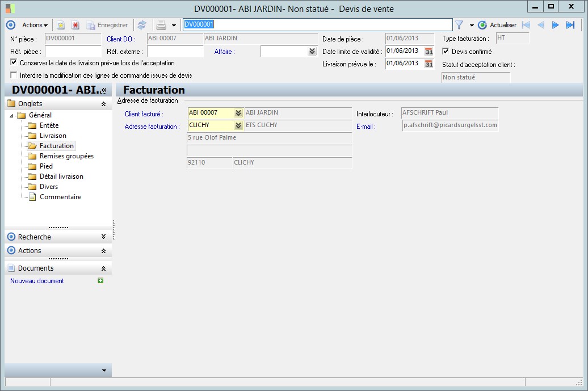Open the Actions toolbar menu
This screenshot has width=588, height=391.
click(x=34, y=25)
